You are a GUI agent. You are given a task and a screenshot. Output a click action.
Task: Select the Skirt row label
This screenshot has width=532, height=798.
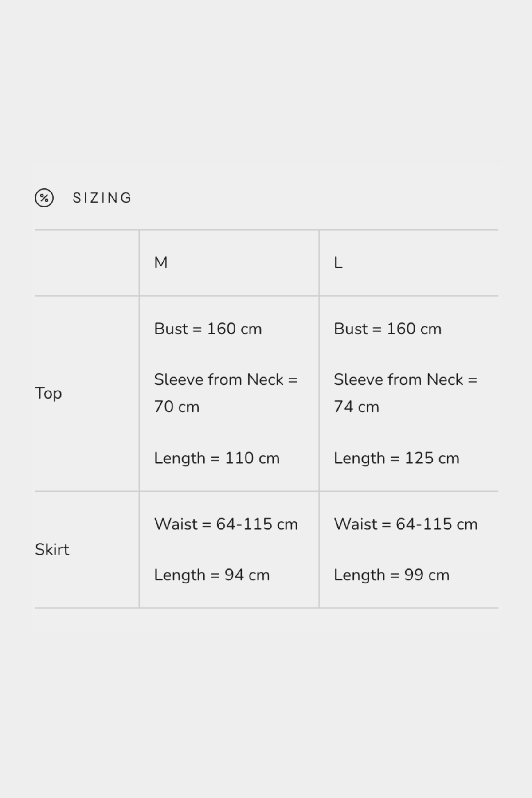[52, 550]
